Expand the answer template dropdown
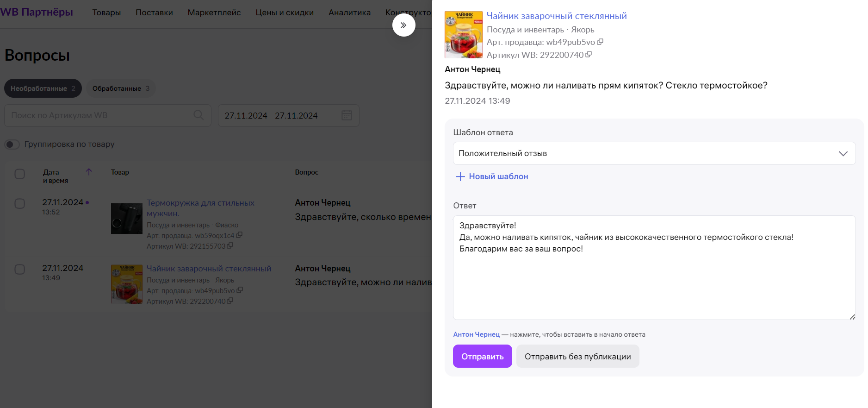The width and height of the screenshot is (868, 408). pos(654,153)
